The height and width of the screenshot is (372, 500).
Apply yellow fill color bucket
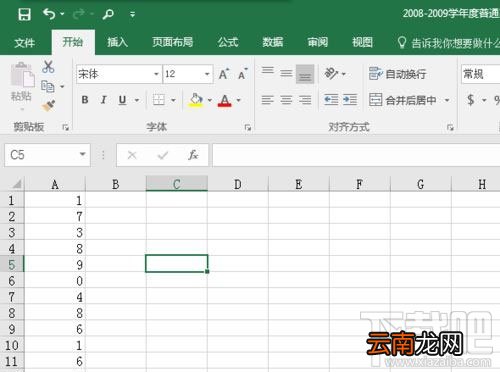196,100
